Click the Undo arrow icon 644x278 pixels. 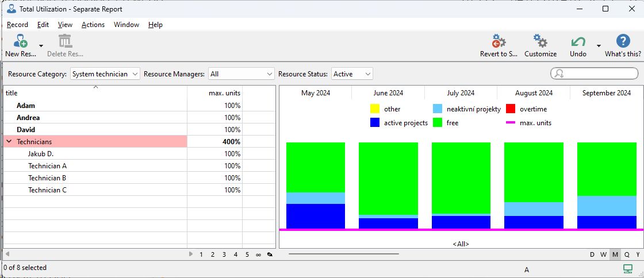pyautogui.click(x=578, y=41)
